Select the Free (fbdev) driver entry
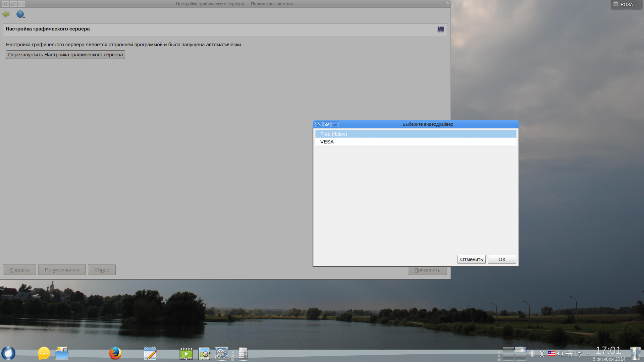The width and height of the screenshot is (644, 362). coord(334,134)
